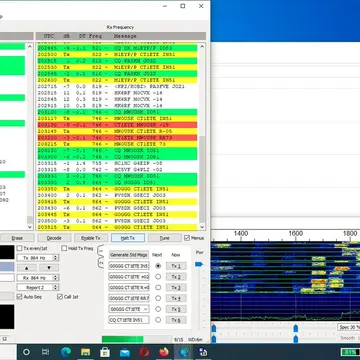The width and height of the screenshot is (360, 360).
Task: Click Halt Tx
Action: click(128, 238)
